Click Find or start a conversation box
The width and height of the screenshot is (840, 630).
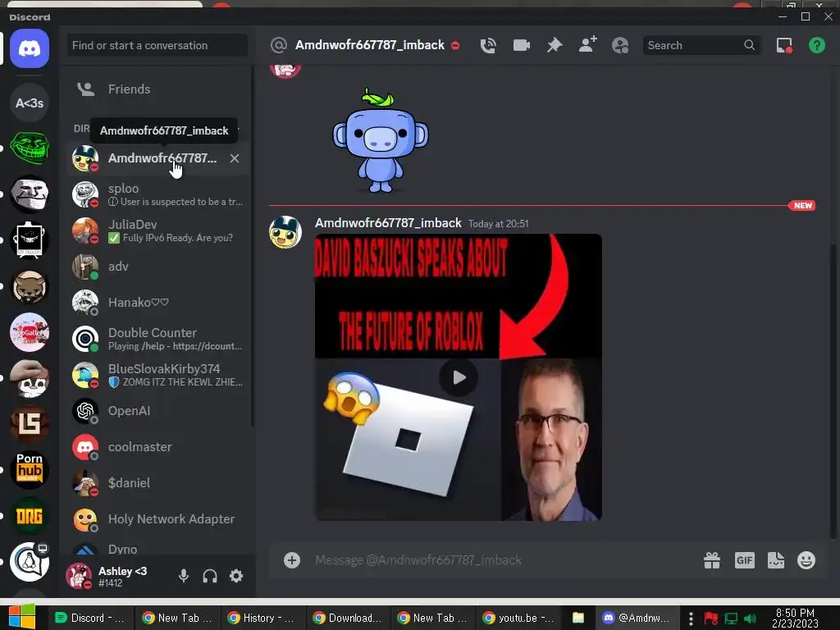tap(157, 46)
